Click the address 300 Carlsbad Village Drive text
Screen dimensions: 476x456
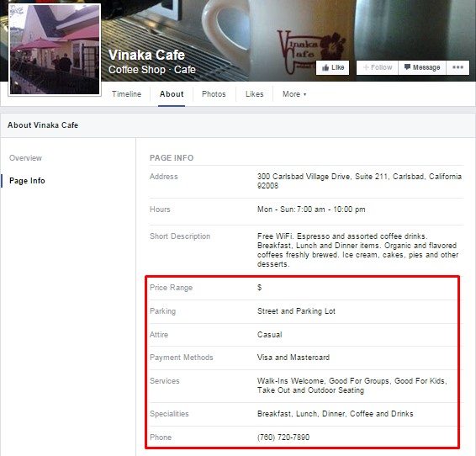359,181
